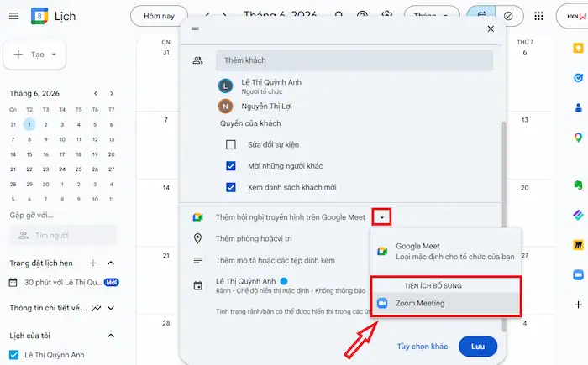Open Google Contacts side panel icon
The image size is (588, 365).
(578, 108)
